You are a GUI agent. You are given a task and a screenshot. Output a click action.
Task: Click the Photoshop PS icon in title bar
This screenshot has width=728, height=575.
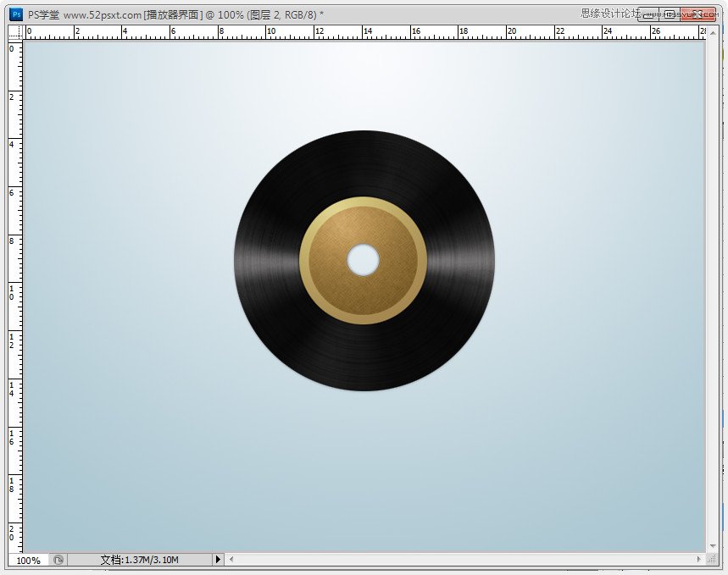pos(16,14)
